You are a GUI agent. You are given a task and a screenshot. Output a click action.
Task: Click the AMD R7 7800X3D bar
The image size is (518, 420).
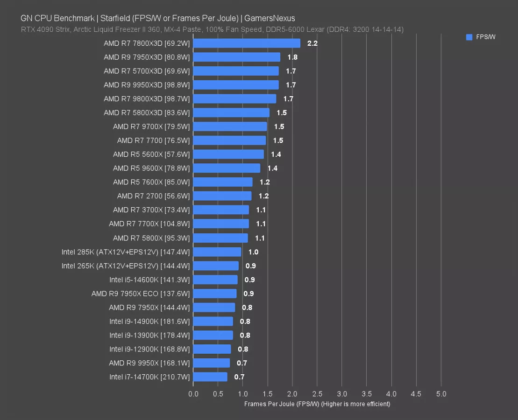click(247, 43)
